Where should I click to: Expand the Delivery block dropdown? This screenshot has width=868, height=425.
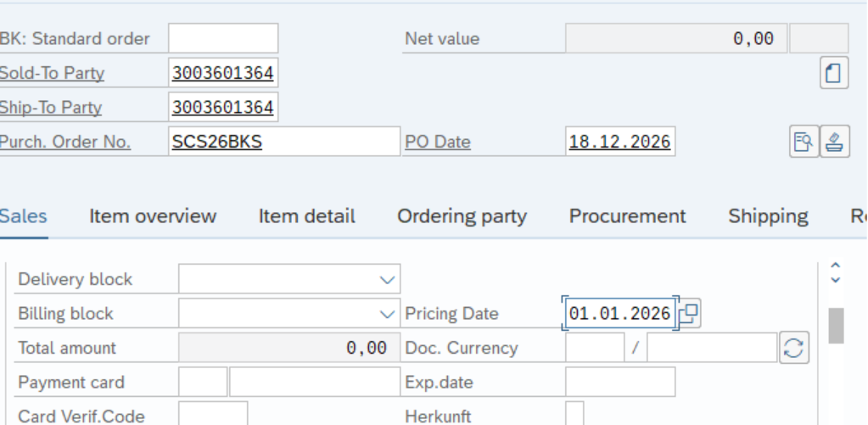tap(388, 279)
